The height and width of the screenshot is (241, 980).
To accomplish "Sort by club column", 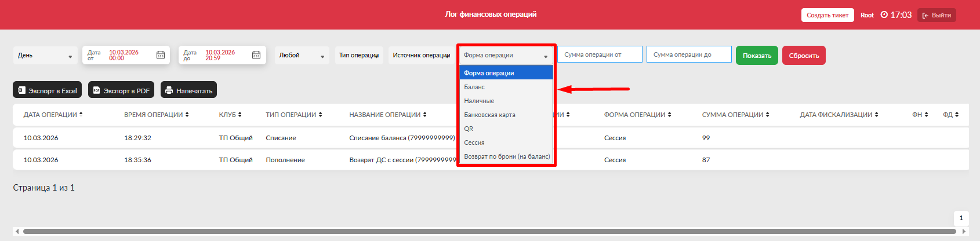I will pos(230,115).
